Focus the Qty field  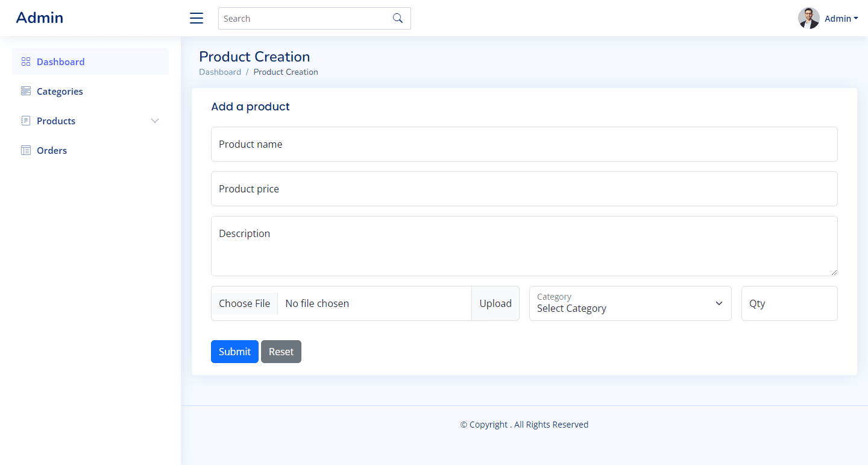790,303
